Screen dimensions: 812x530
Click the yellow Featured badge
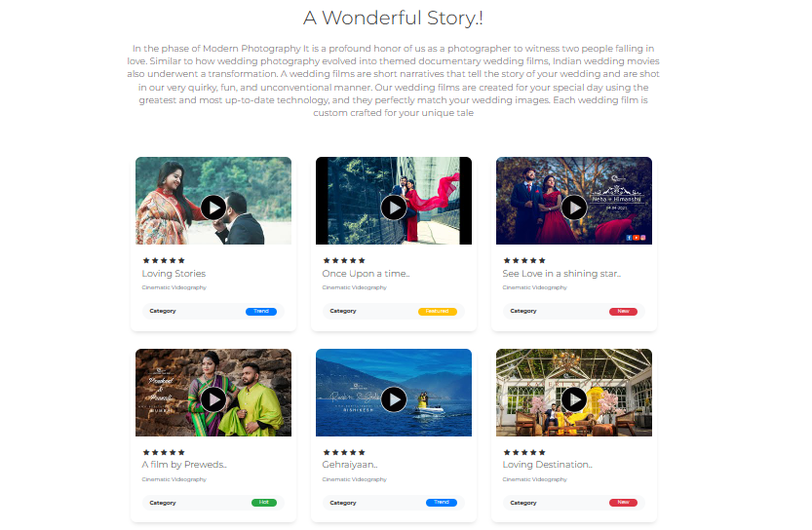(x=437, y=312)
